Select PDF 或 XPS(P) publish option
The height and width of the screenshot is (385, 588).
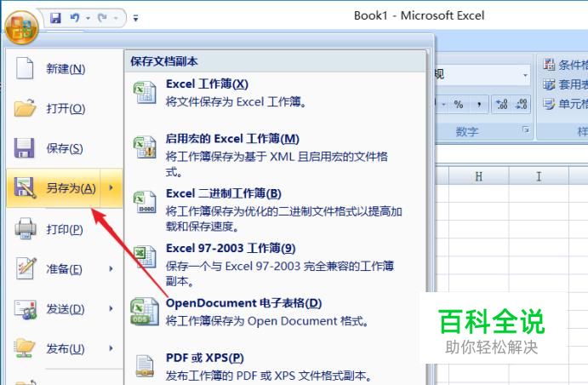276,366
